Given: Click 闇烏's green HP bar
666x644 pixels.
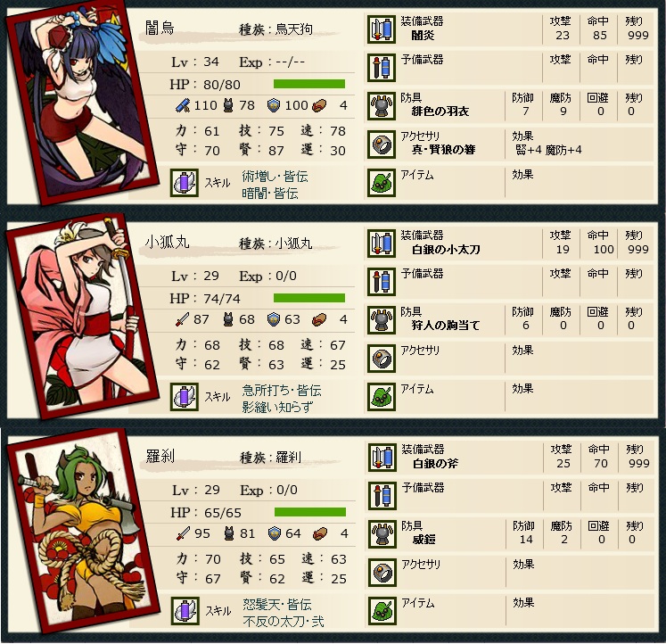Looking at the screenshot, I should pyautogui.click(x=309, y=84).
